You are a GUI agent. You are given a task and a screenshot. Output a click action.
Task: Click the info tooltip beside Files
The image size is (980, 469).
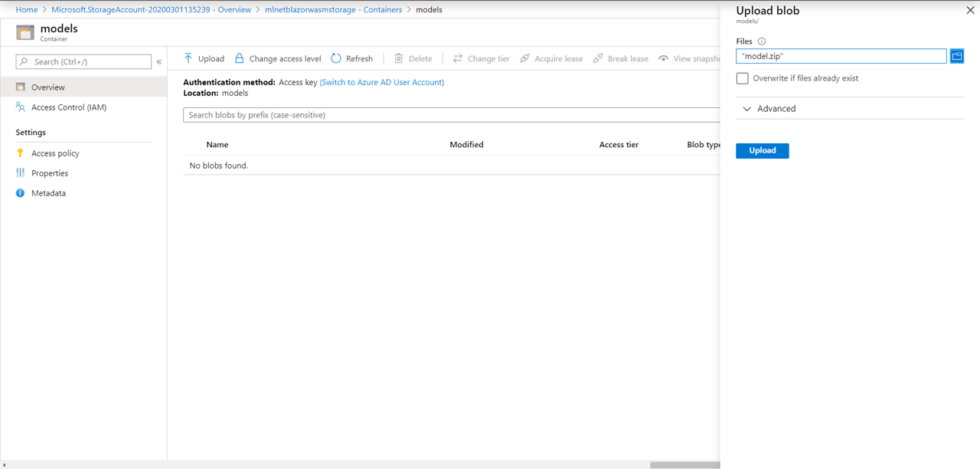pos(761,41)
